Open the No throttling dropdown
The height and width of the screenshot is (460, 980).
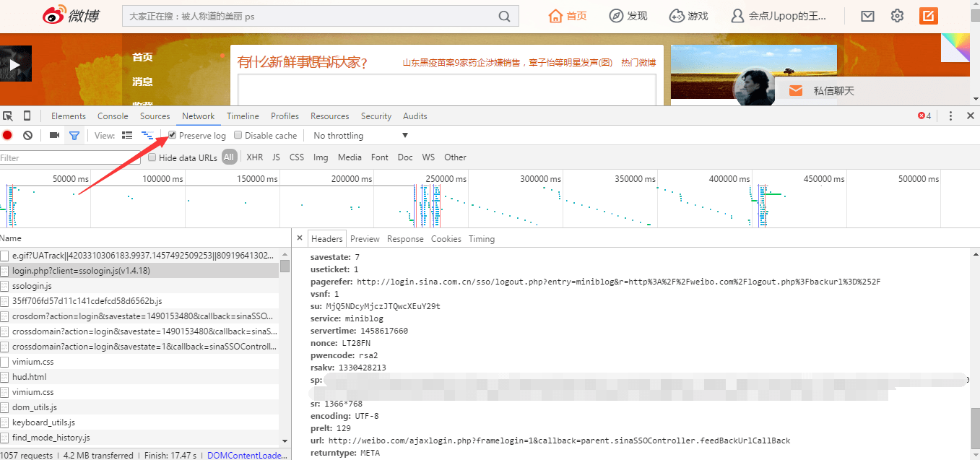point(359,136)
